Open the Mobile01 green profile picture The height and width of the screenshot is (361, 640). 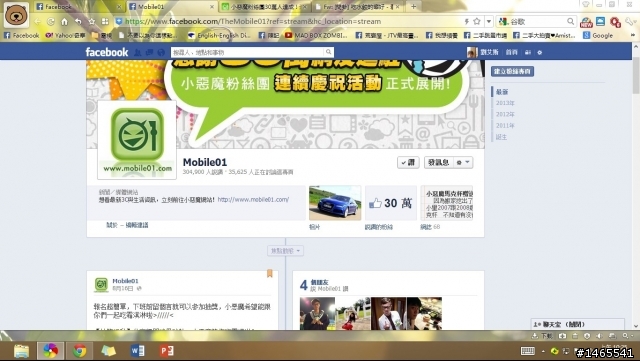pos(137,140)
